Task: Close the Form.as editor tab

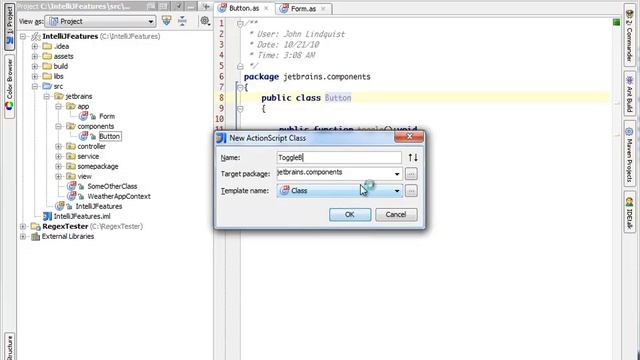Action: [x=323, y=9]
